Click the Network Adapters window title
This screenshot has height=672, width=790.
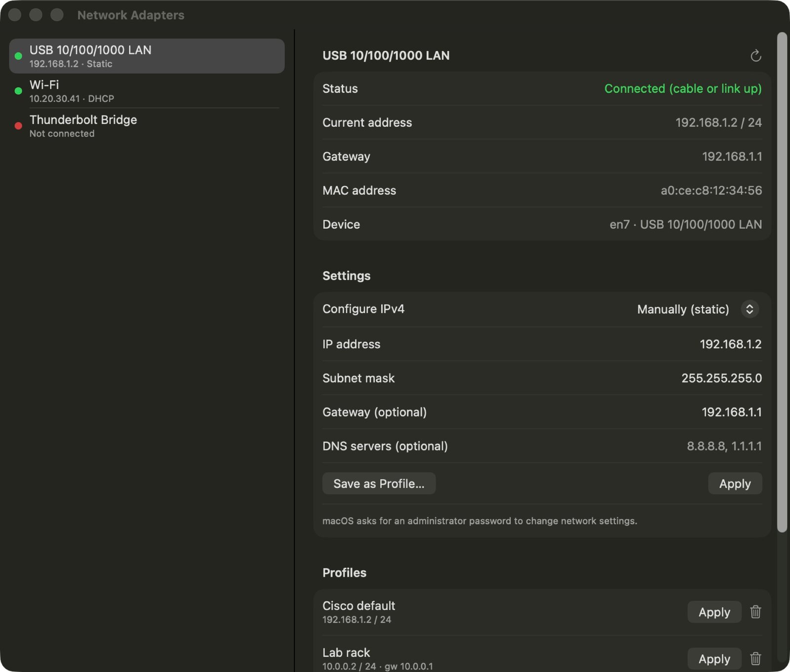click(131, 15)
